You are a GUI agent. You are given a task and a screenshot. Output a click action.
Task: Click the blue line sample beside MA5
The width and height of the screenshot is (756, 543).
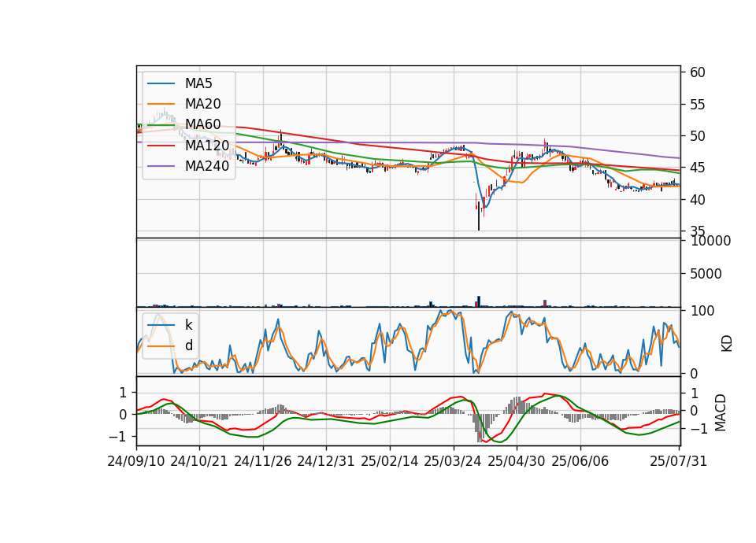point(161,84)
